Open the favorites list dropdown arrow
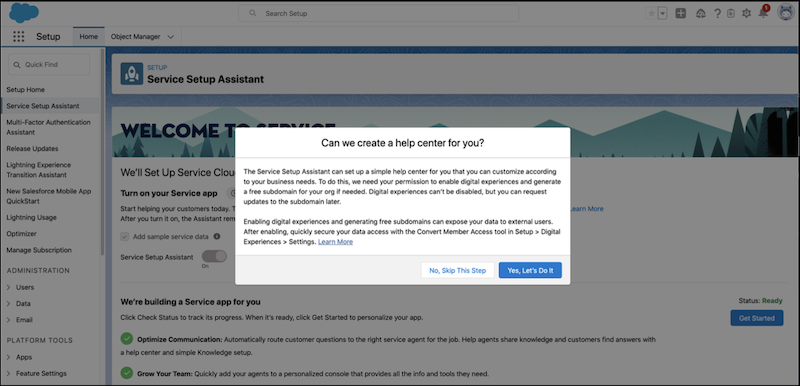Screen dimensions: 800x386 coord(662,14)
